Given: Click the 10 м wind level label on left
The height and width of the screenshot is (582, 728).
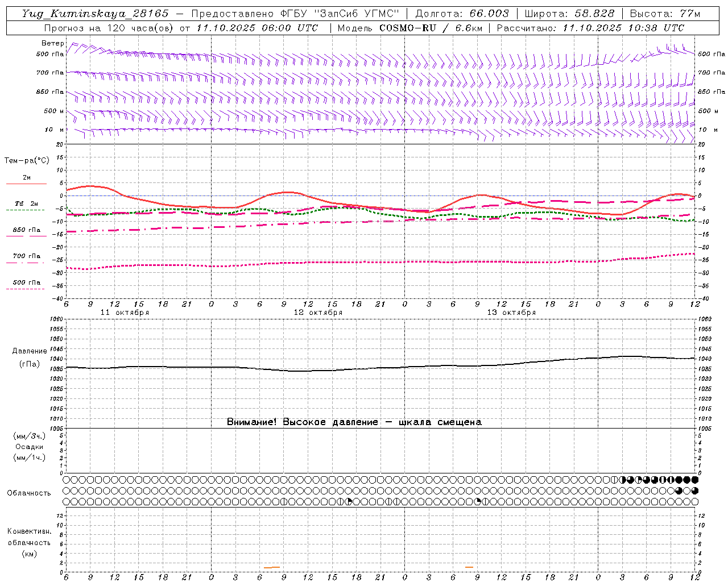Looking at the screenshot, I should pos(54,130).
